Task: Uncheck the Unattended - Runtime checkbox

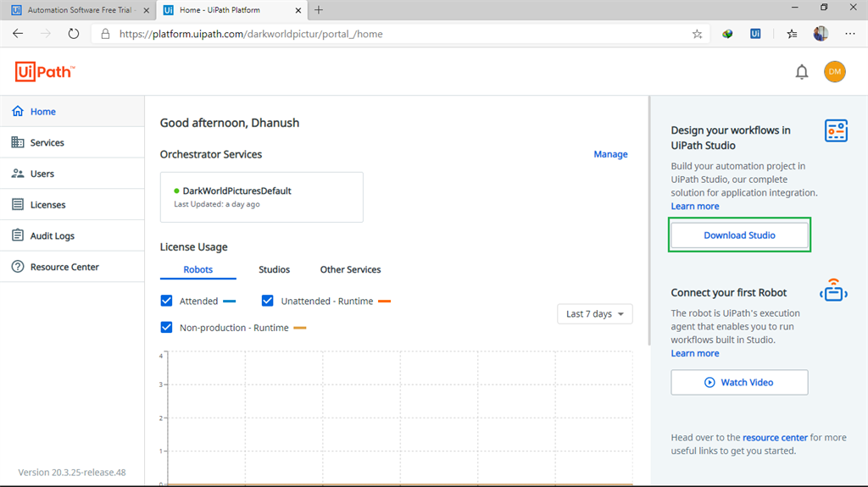Action: [267, 301]
